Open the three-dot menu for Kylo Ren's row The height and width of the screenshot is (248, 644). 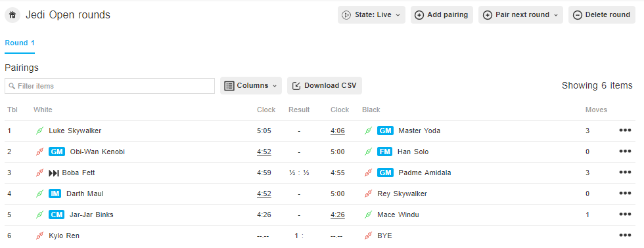[x=625, y=236]
